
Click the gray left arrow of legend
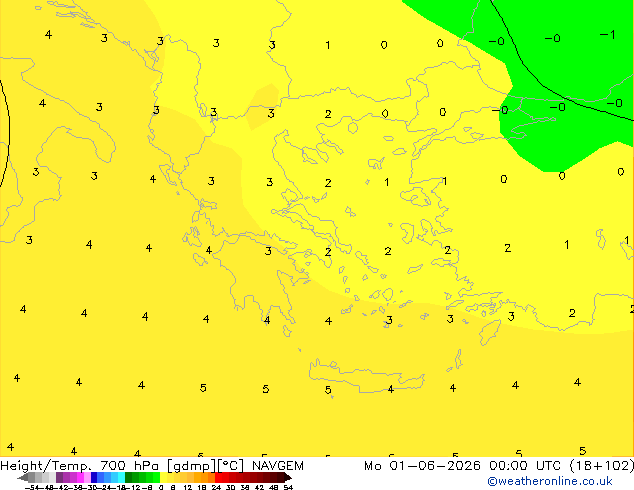(x=23, y=477)
